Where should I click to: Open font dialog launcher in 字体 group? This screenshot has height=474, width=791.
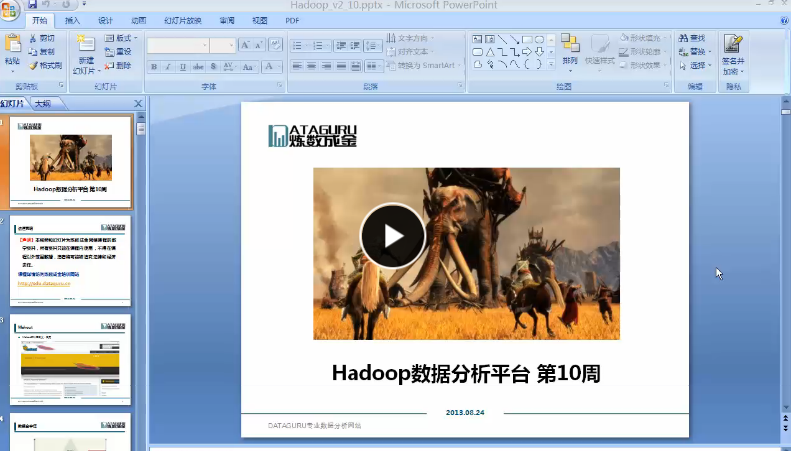click(279, 86)
